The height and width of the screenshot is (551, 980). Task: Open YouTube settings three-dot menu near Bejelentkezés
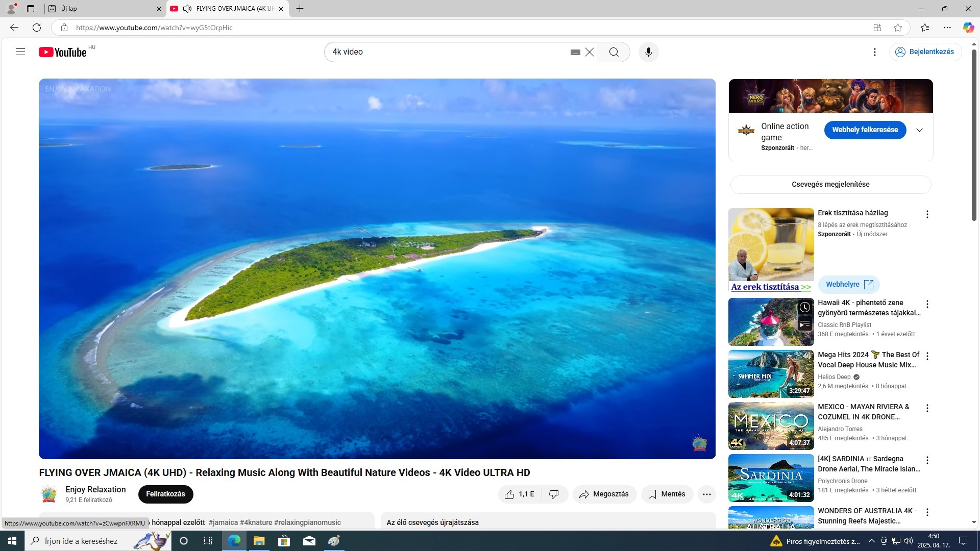(874, 52)
